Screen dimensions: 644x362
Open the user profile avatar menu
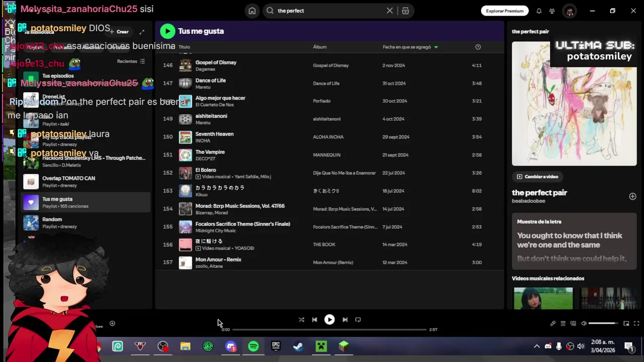point(570,11)
